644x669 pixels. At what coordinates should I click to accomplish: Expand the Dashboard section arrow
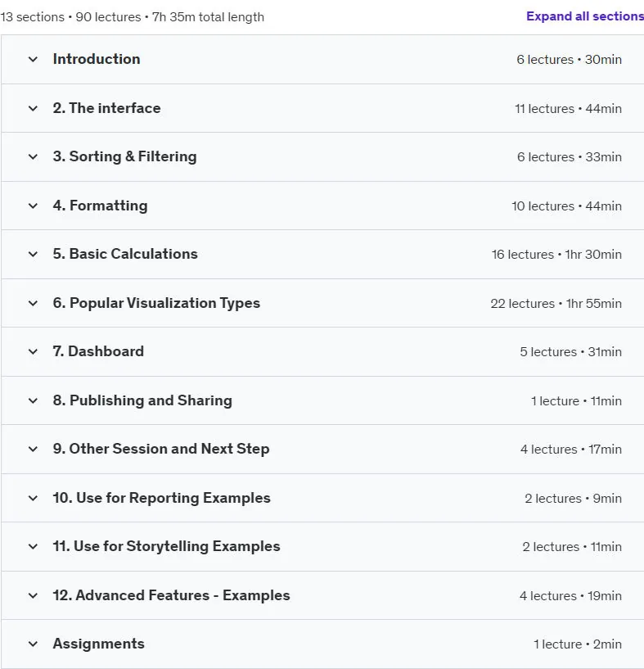point(33,351)
